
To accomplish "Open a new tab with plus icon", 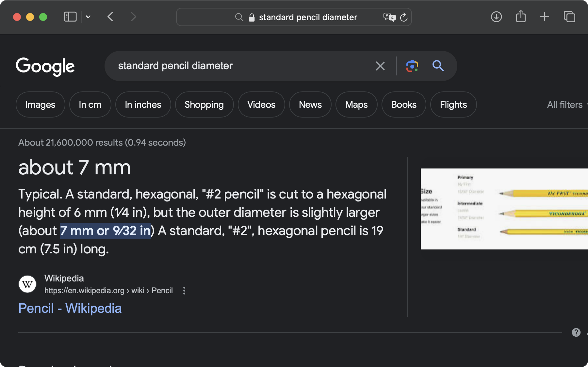I will [545, 17].
